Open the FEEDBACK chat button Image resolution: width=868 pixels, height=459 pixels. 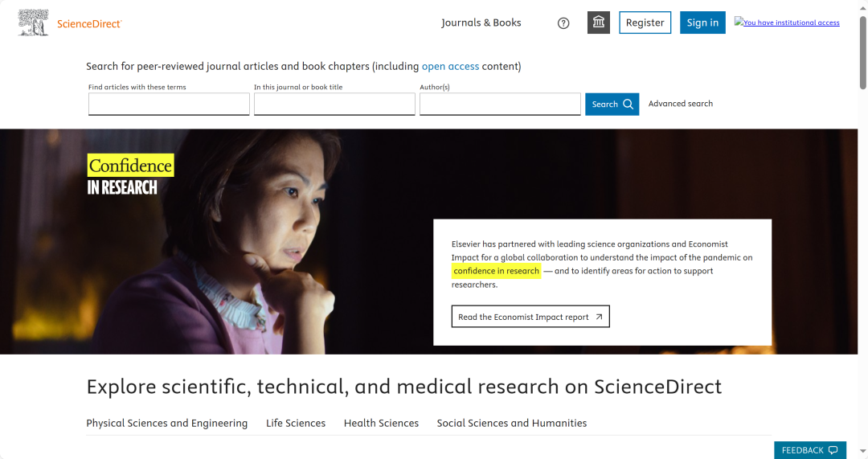809,450
